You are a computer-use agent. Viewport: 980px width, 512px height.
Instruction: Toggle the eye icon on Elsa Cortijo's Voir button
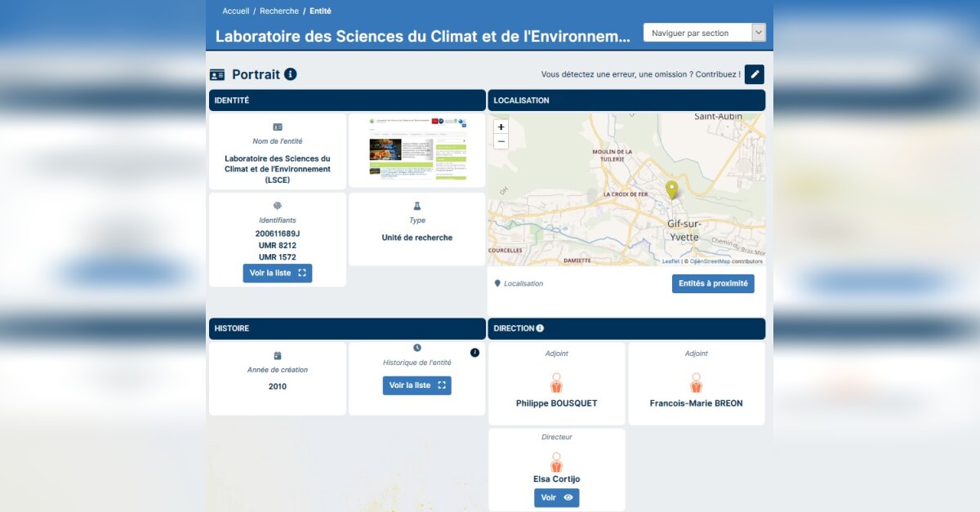click(569, 497)
